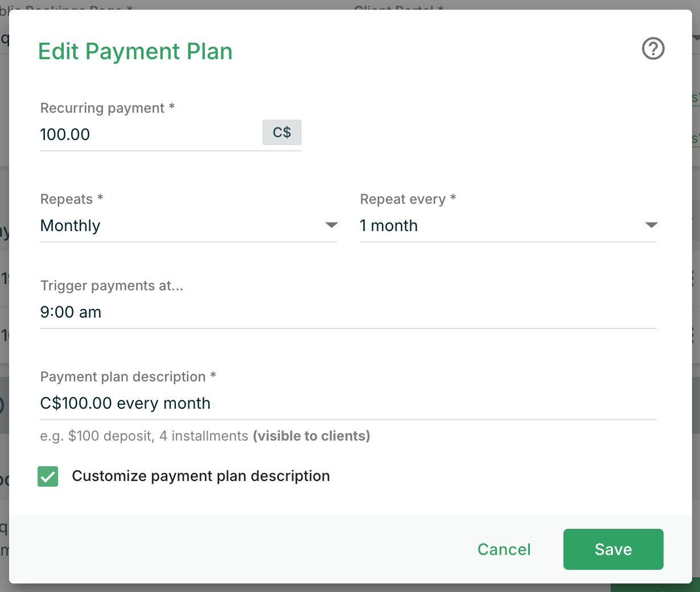This screenshot has width=700, height=592.
Task: Click the Repeats dropdown arrow
Action: [x=331, y=225]
